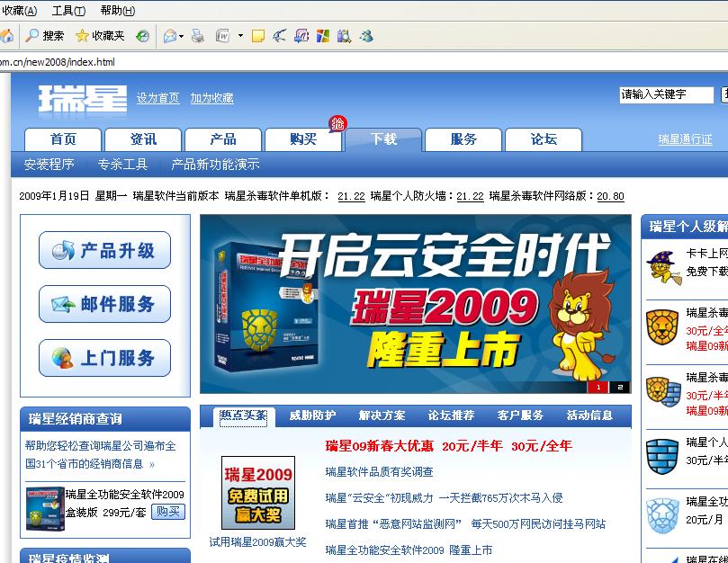Open the 31个省市 dealer lookup link
728x563 pixels.
(x=101, y=455)
